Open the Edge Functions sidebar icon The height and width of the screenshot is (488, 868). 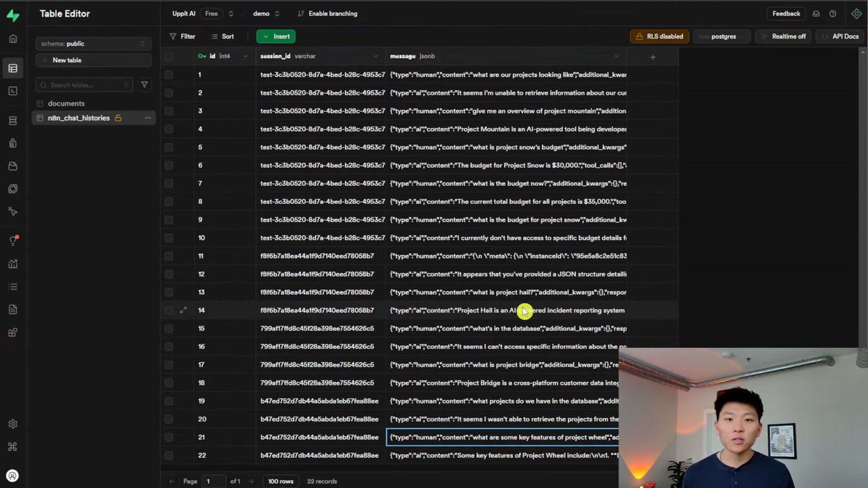coord(13,189)
